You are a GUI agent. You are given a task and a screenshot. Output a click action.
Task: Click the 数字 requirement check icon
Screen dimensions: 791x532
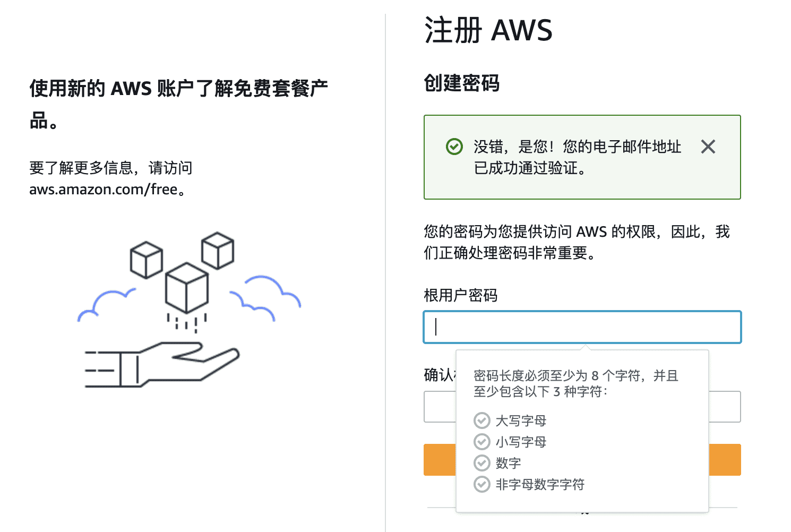482,463
